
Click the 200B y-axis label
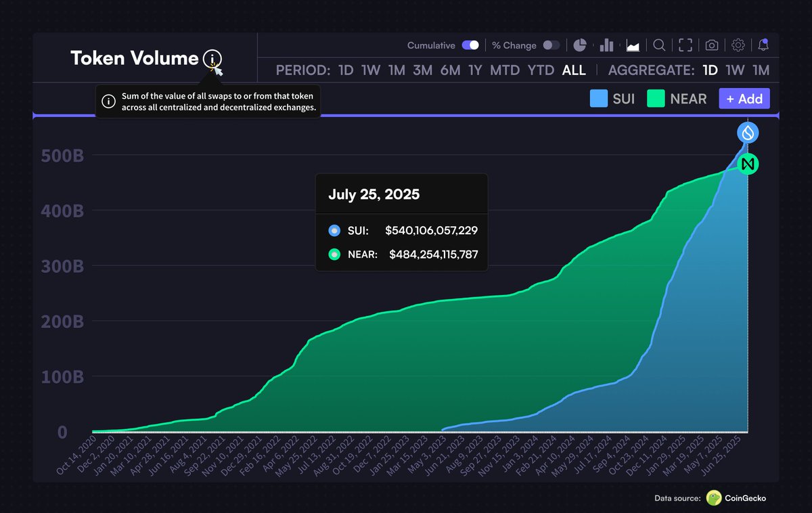pos(62,321)
